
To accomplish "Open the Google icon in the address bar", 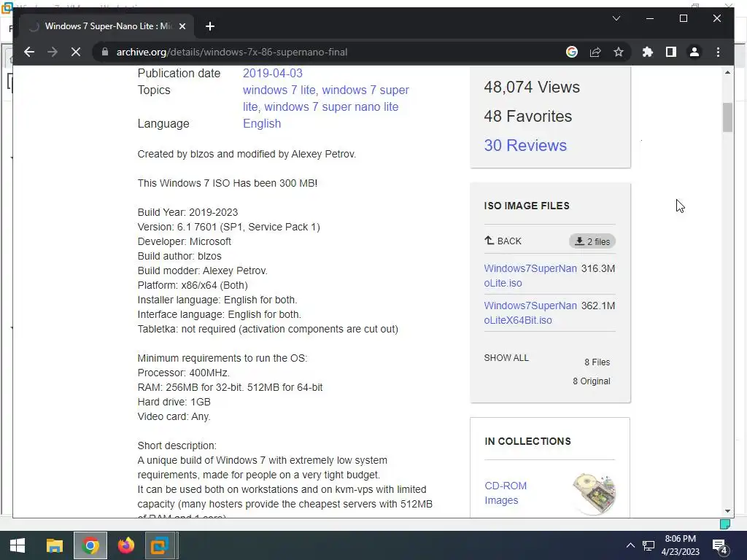I will 572,52.
